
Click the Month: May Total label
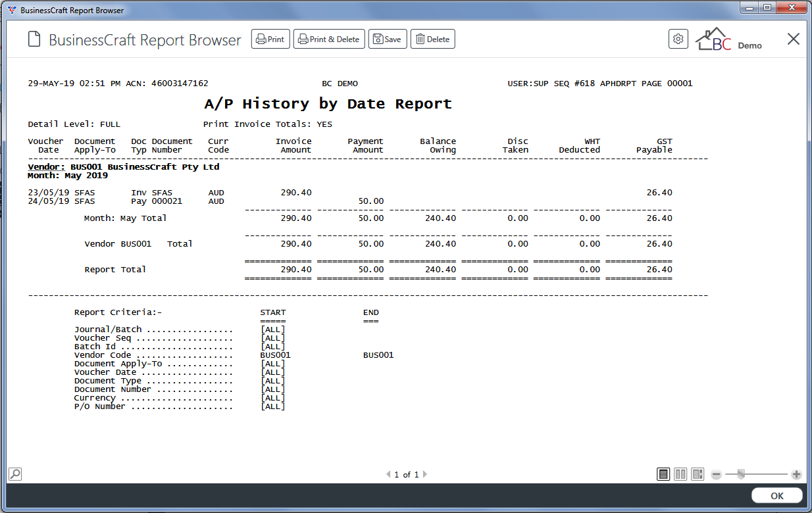(125, 218)
